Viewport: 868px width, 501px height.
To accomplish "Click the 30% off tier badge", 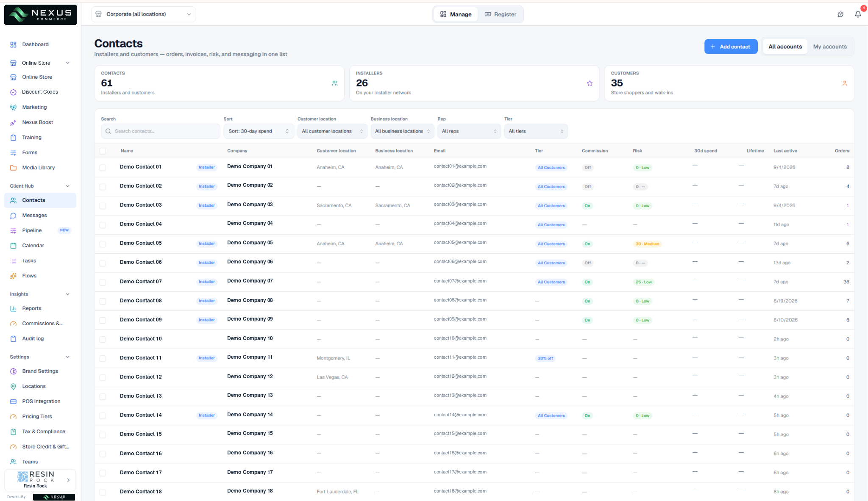I will click(545, 358).
